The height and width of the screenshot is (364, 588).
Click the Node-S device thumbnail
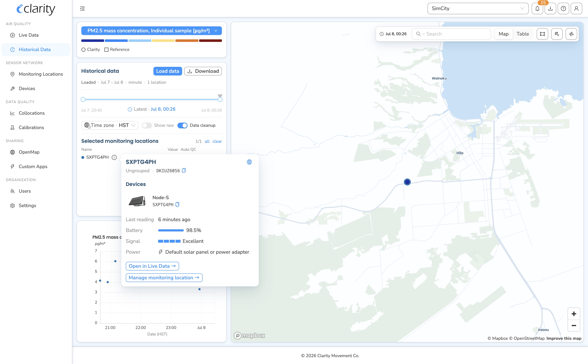(x=137, y=201)
